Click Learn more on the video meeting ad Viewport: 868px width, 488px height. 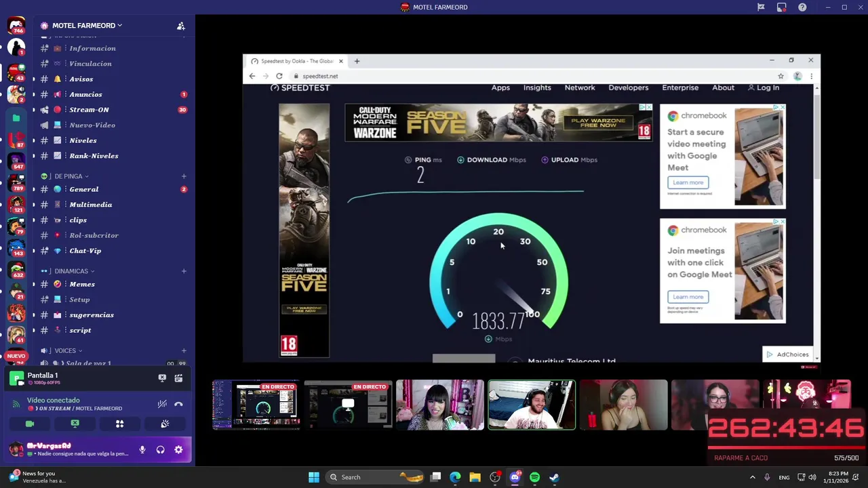click(x=688, y=182)
